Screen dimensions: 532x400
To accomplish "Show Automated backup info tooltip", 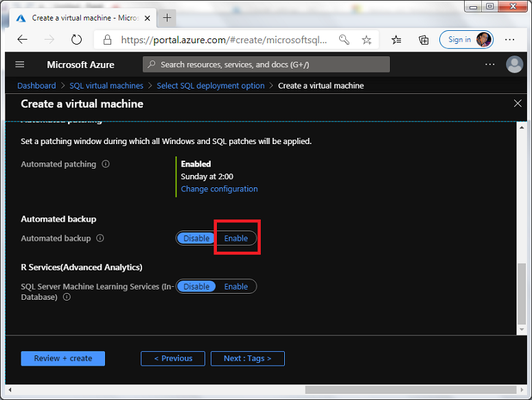I will [x=100, y=238].
